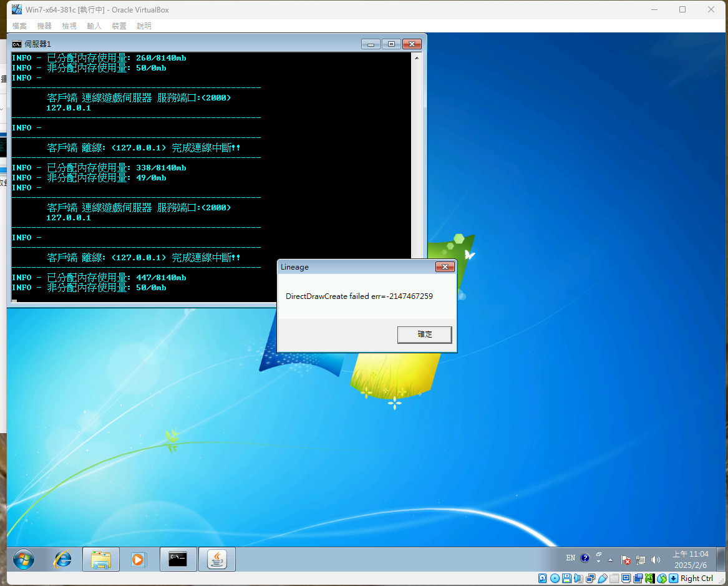This screenshot has width=728, height=586.
Task: Open the 檢視 menu in VirtualBox
Action: 69,26
